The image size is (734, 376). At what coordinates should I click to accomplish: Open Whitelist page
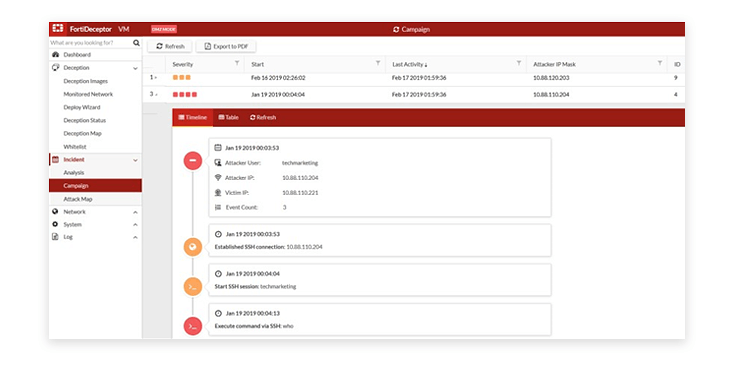coord(75,147)
